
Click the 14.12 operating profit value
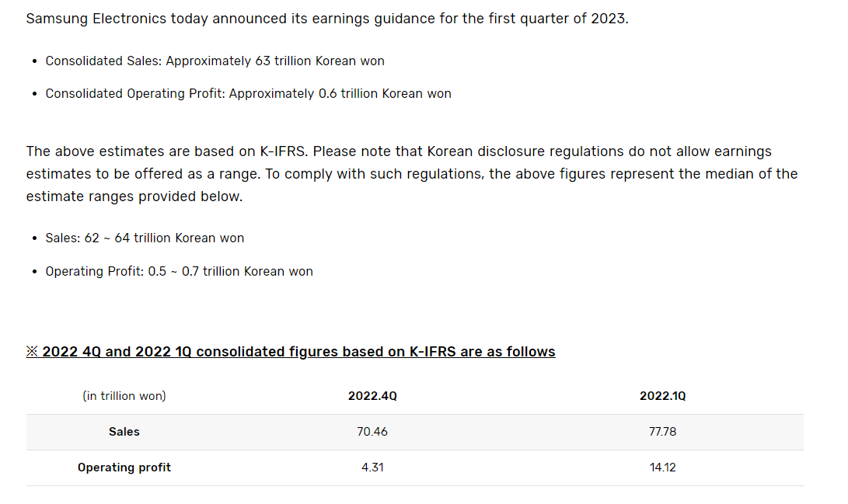point(662,468)
